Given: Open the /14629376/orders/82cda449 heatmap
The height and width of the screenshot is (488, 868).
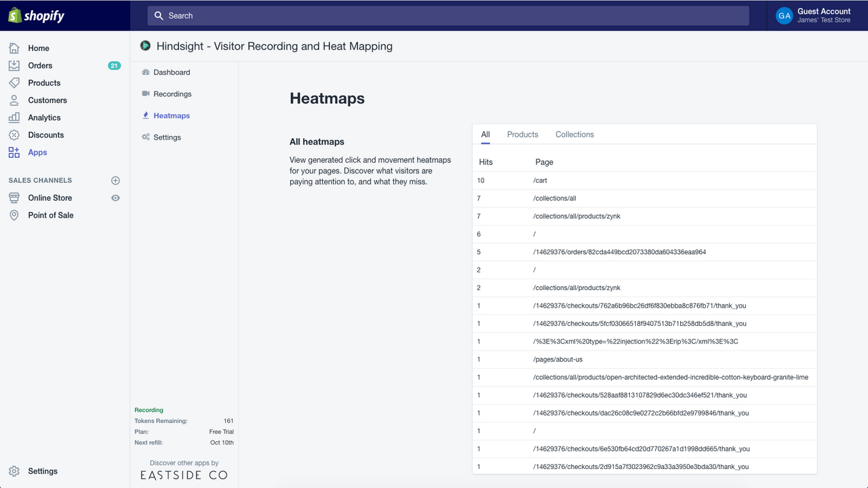Looking at the screenshot, I should (645, 252).
